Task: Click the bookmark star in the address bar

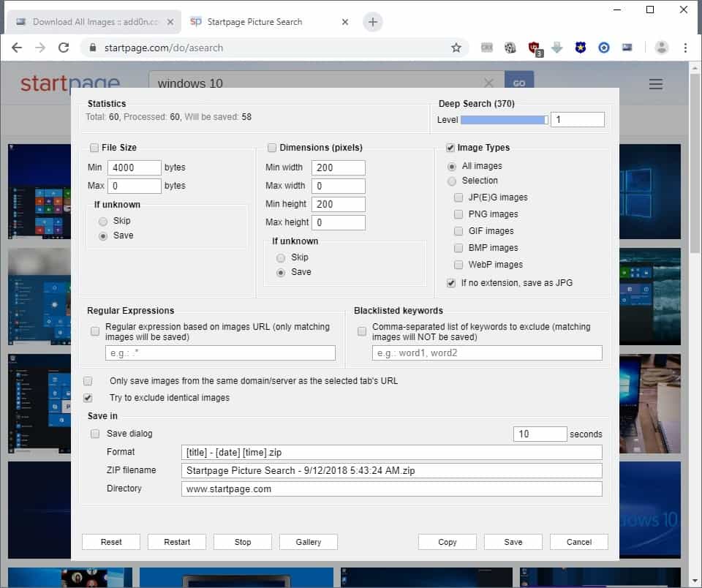Action: (456, 48)
